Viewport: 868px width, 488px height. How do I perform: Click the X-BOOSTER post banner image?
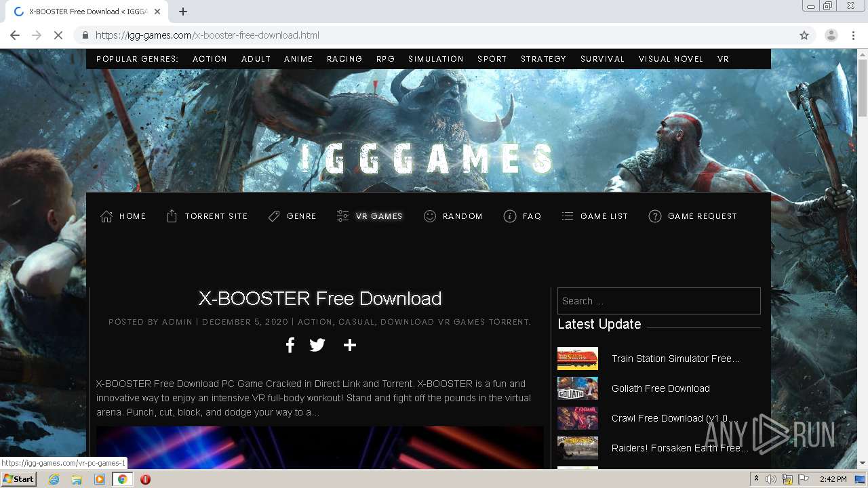point(320,448)
